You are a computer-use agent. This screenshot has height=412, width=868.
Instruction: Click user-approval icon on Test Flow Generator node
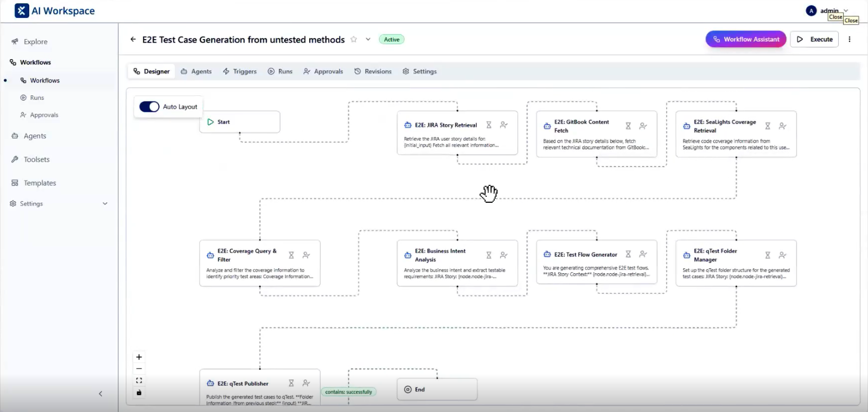[x=643, y=254]
